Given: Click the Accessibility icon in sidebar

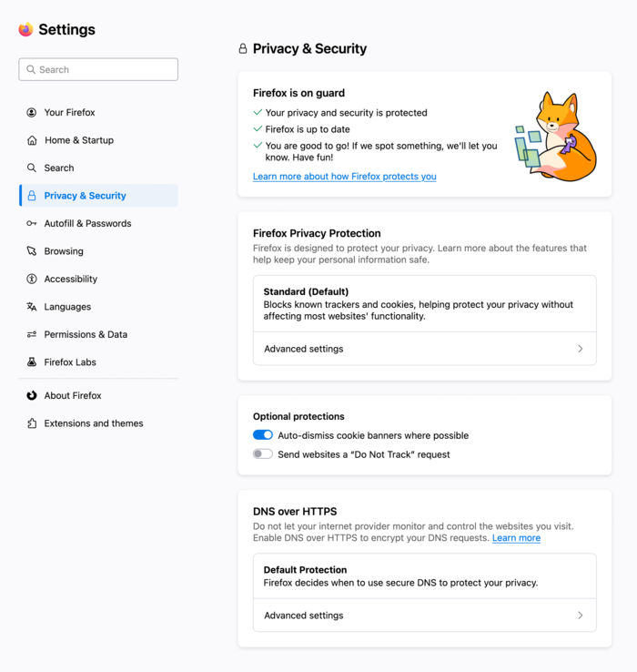Looking at the screenshot, I should point(32,280).
